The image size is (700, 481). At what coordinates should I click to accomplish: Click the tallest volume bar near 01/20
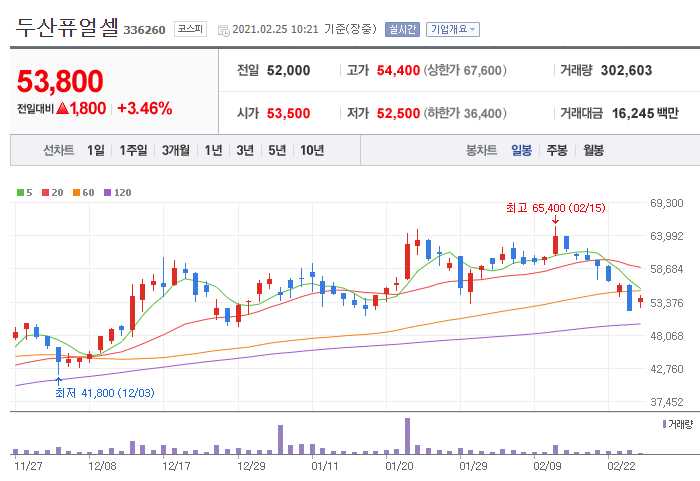407,436
